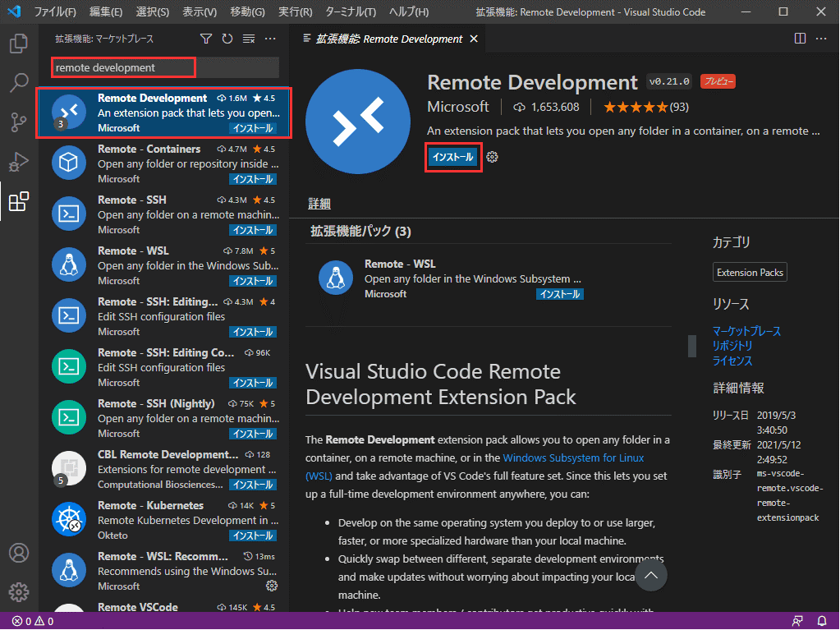Click the Remote - Kubernetes helm icon
This screenshot has width=840, height=630.
point(69,519)
